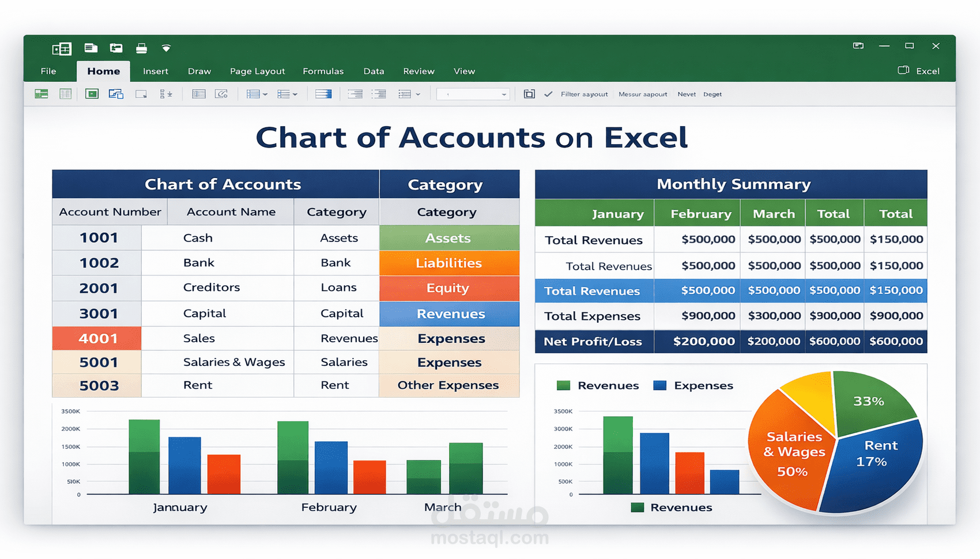
Task: Click the blue striped rows icon
Action: pyautogui.click(x=323, y=94)
